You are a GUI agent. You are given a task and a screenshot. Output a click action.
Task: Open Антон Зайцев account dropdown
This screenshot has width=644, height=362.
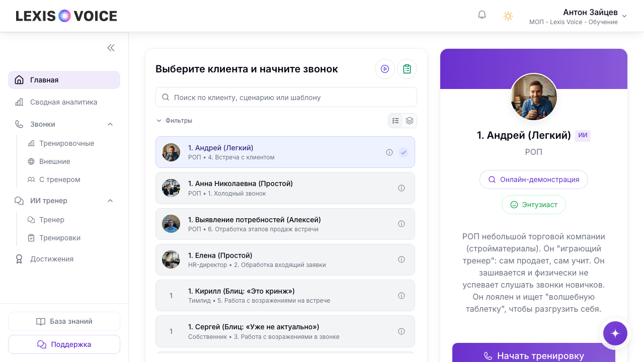point(578,16)
